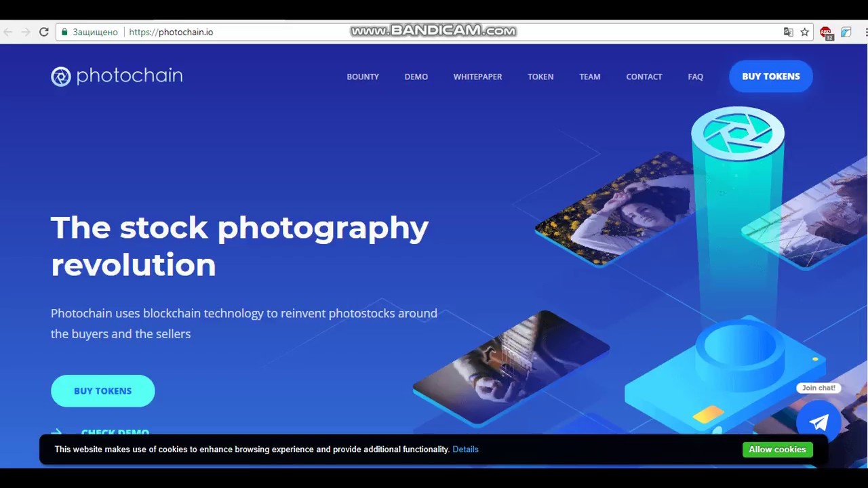Click the 'Защищено' secure label
This screenshot has height=488, width=868.
[x=95, y=32]
